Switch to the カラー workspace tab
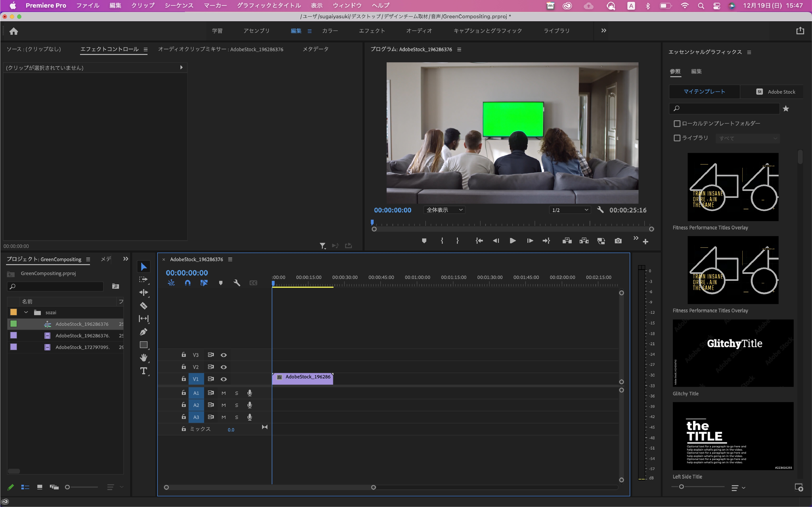Screen dimensions: 812x507 pyautogui.click(x=330, y=31)
